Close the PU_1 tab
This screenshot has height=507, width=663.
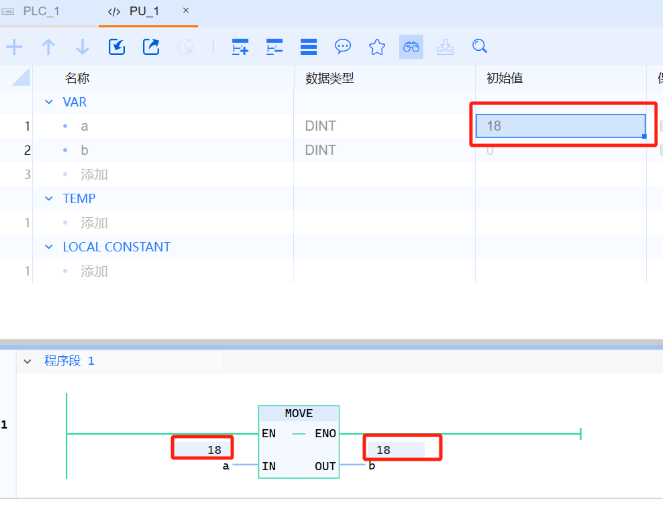186,10
